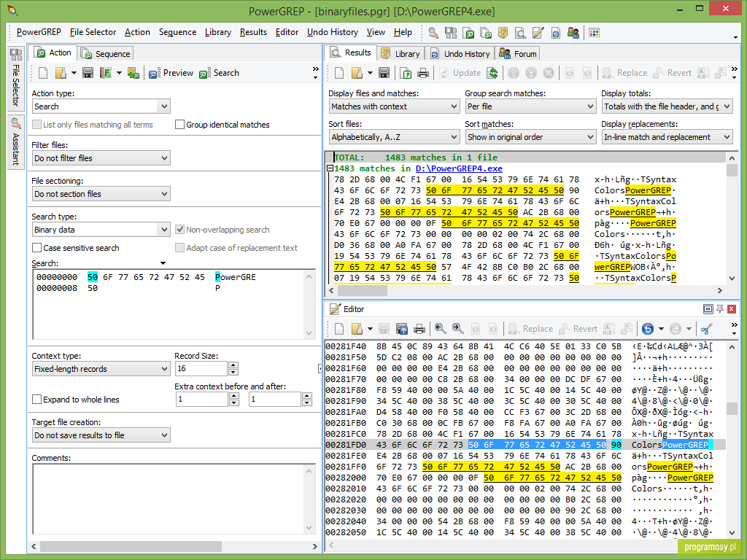This screenshot has width=747, height=560.
Task: Open the Filter files dropdown
Action: 101,158
